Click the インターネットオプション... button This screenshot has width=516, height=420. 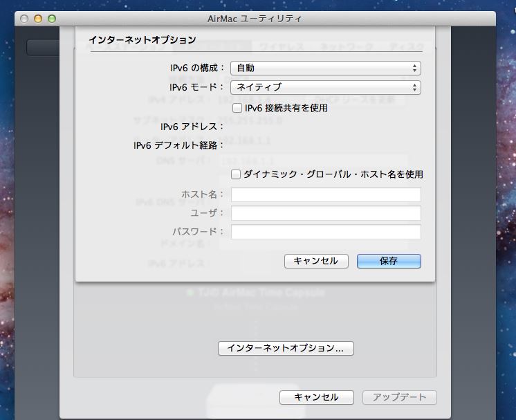286,348
